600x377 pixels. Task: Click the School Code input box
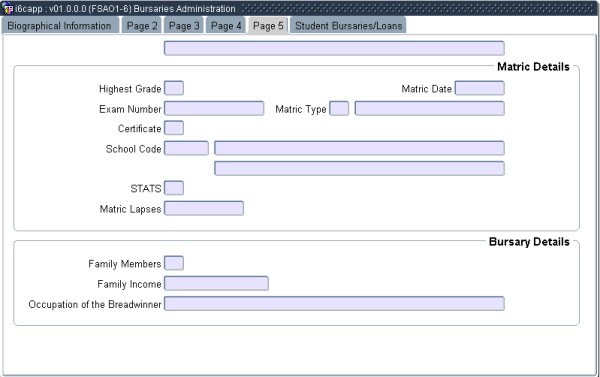[x=186, y=148]
